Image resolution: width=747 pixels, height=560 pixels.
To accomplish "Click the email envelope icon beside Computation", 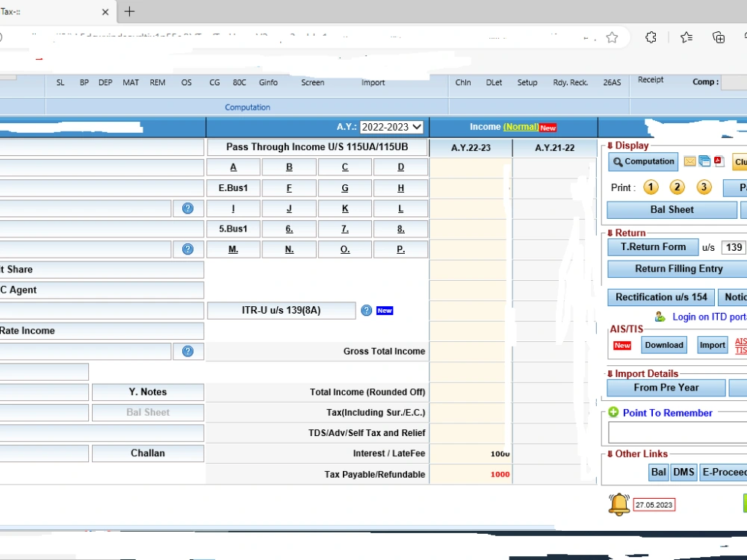I will click(x=689, y=161).
